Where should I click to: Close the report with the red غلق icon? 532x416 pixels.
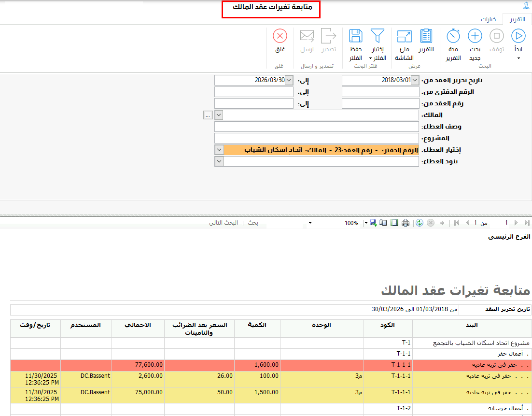pos(280,36)
